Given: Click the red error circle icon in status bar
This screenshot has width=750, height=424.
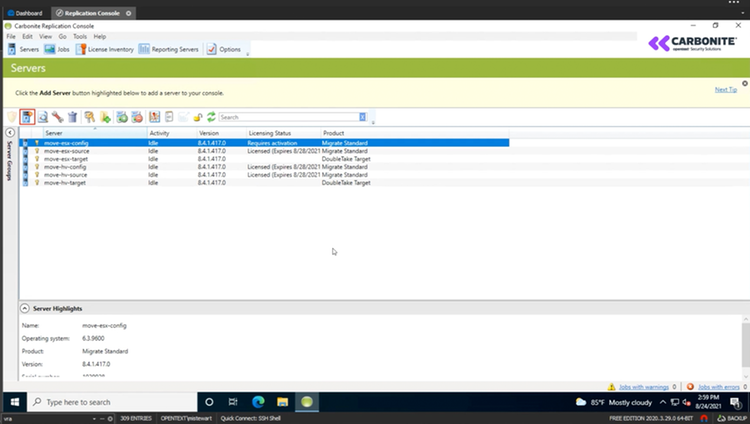Looking at the screenshot, I should click(690, 387).
